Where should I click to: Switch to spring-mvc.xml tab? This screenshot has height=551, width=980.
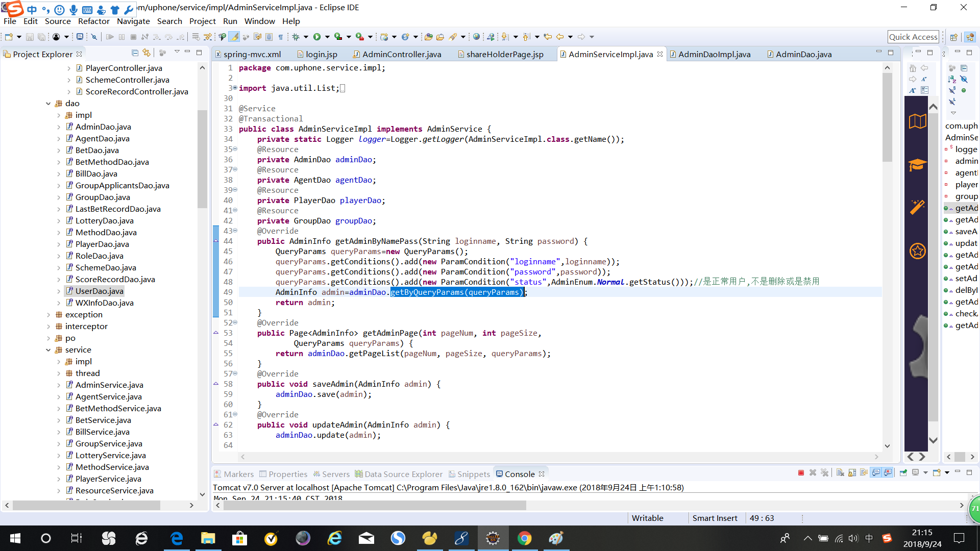(248, 54)
